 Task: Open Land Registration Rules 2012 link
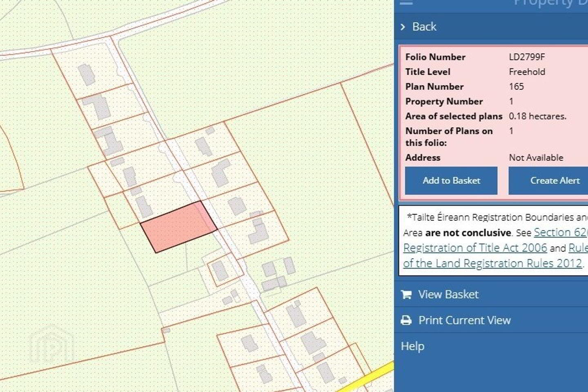click(492, 263)
